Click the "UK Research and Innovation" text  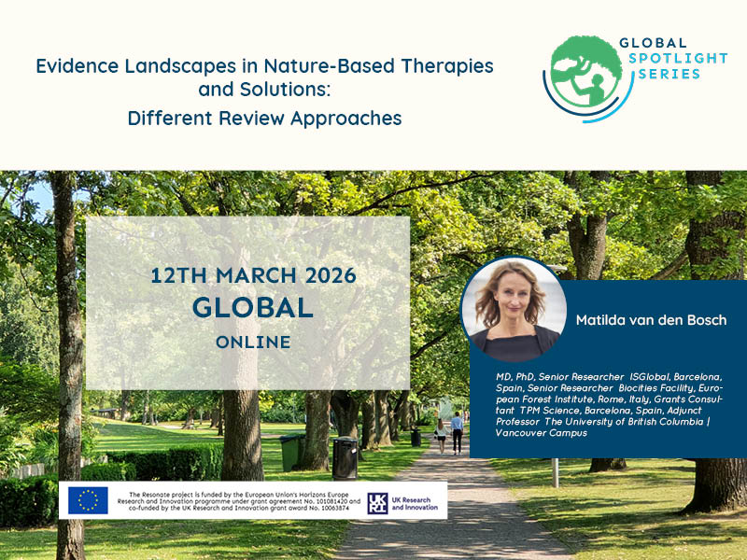[x=416, y=501]
